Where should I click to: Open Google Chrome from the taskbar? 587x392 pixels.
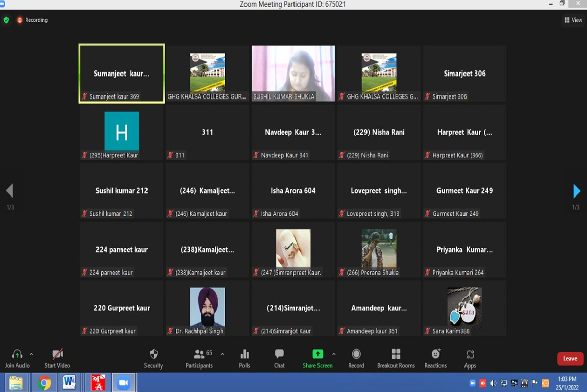click(44, 382)
